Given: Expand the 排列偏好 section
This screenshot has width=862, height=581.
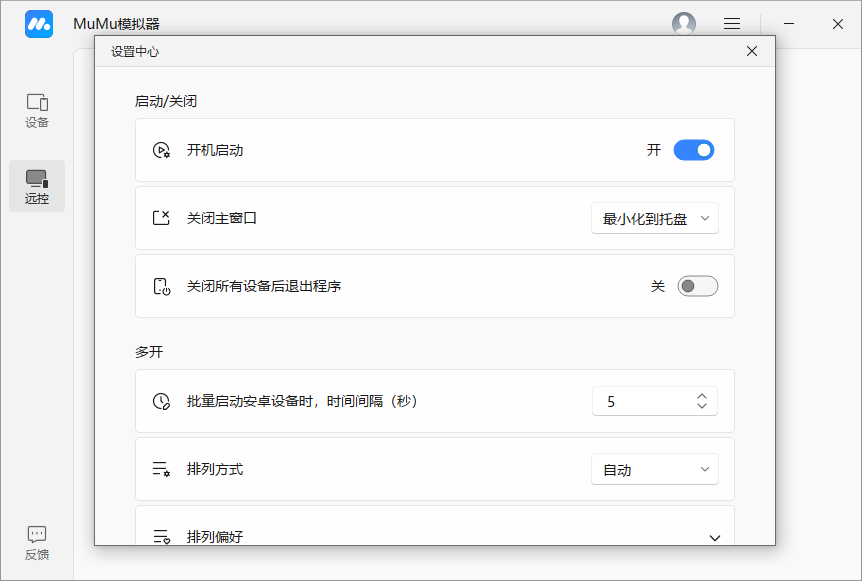Looking at the screenshot, I should (x=715, y=537).
